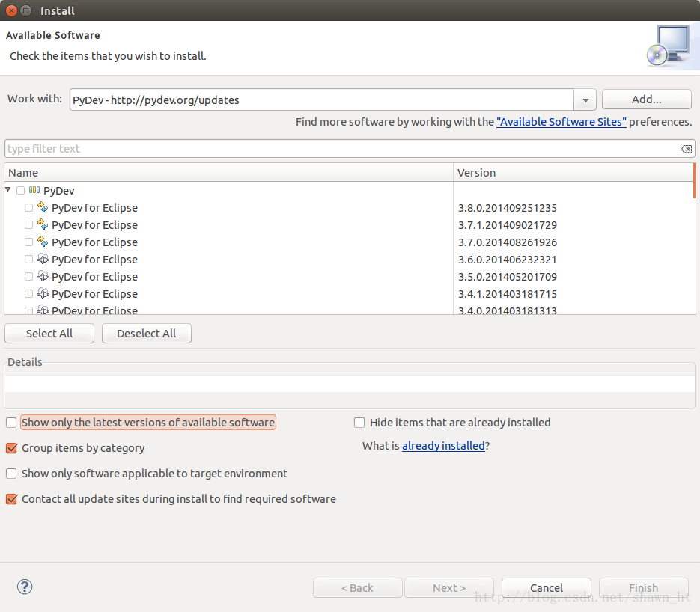Viewport: 700px width, 612px height.
Task: Check PyDev for Eclipse 3.4.1.201403181715
Action: coord(28,293)
